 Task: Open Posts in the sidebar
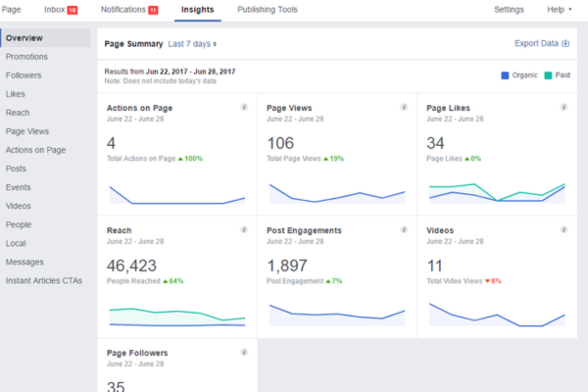[16, 169]
